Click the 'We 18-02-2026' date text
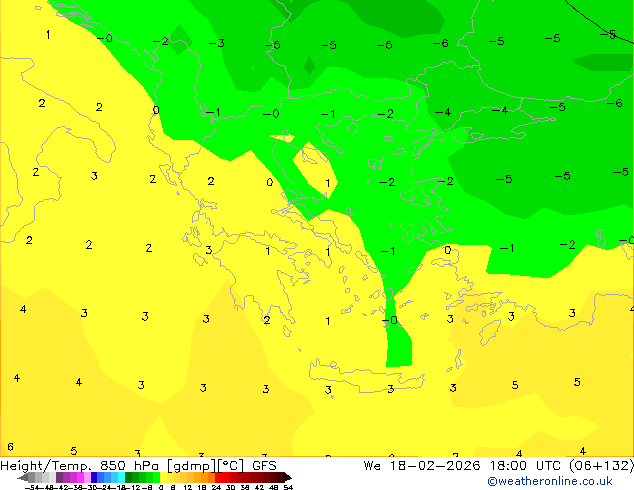Screen dimensions: 634x490 coord(422,466)
